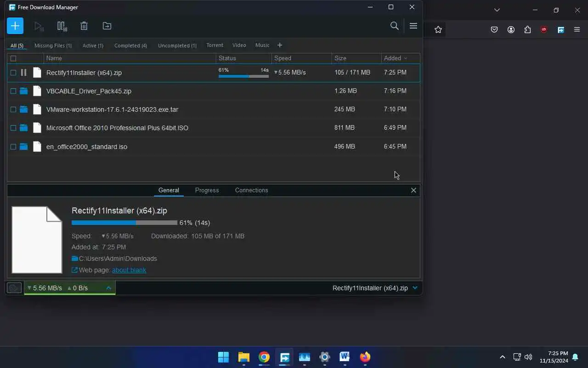Click the uBlock Origin extension icon

click(x=544, y=29)
